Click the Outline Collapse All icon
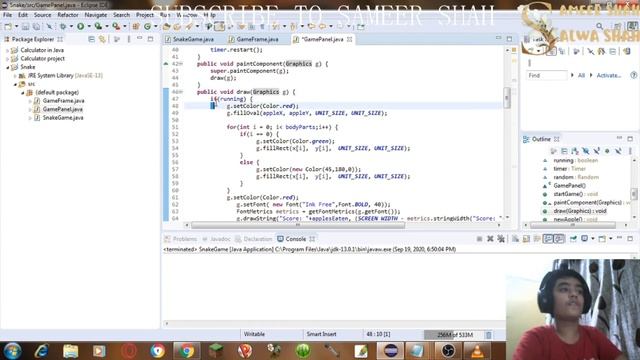Image resolution: width=640 pixels, height=360 pixels. (564, 151)
